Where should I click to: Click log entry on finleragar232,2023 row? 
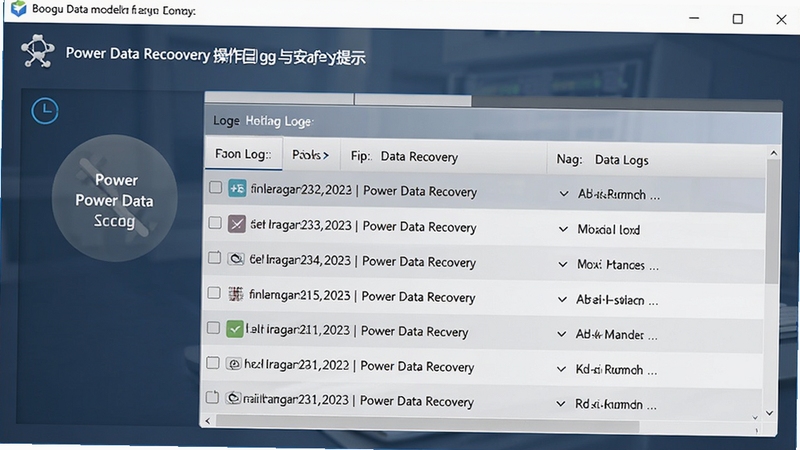pos(619,194)
